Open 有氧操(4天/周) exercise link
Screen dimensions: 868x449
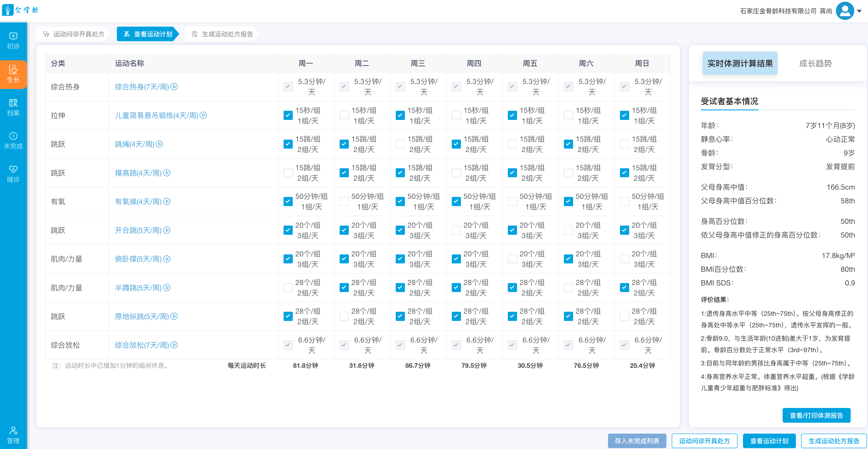[138, 202]
